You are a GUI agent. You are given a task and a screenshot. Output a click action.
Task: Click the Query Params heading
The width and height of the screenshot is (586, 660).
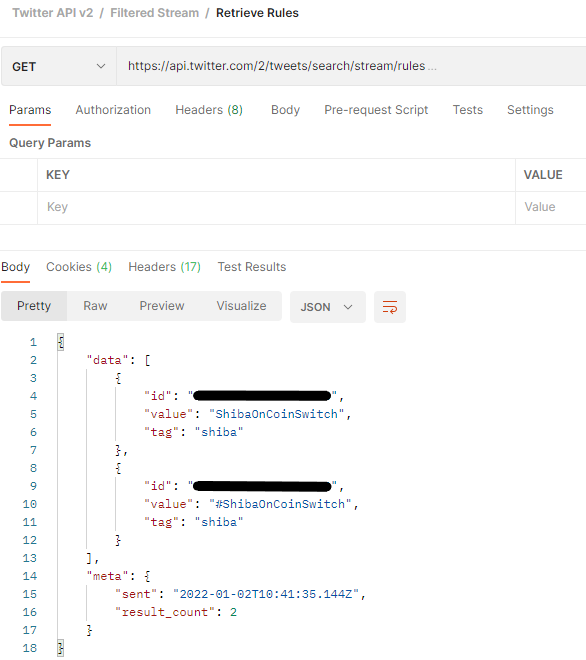point(50,143)
